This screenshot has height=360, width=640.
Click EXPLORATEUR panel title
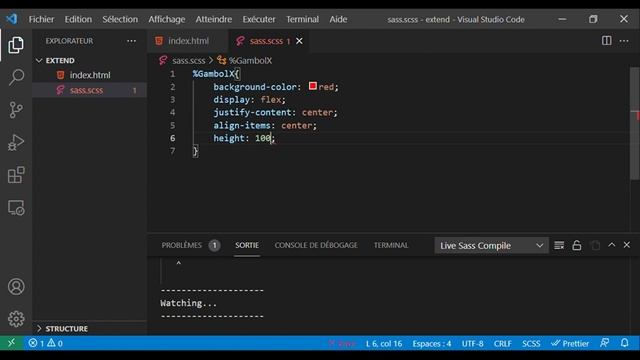69,41
